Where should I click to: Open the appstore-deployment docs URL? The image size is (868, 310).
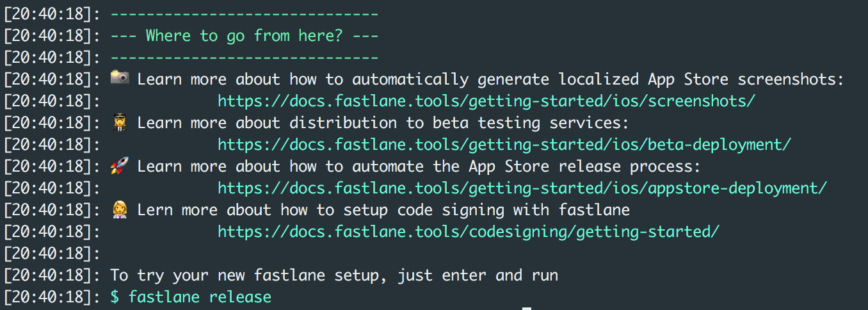(x=522, y=188)
